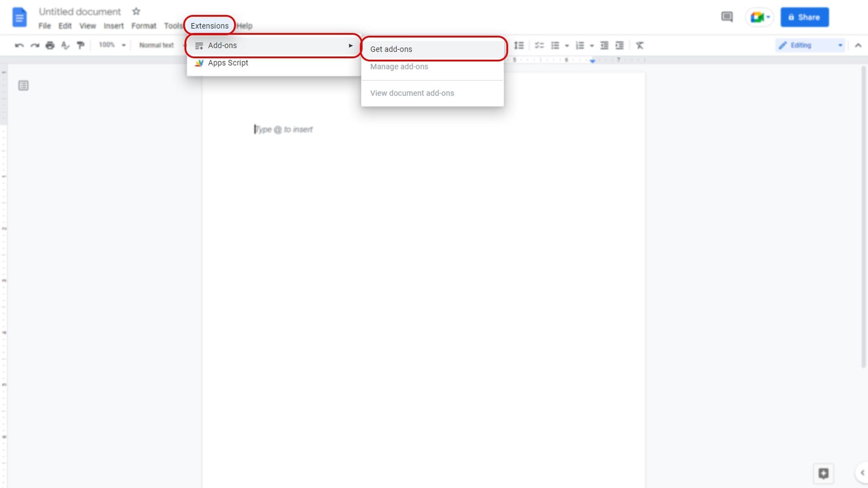Screen dimensions: 868x488
Task: Click the Undo icon
Action: [19, 45]
